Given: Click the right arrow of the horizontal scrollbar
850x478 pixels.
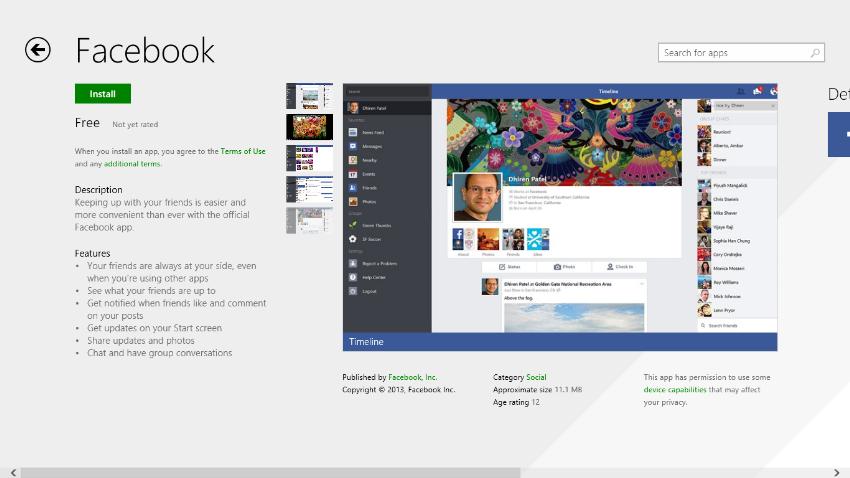Looking at the screenshot, I should (836, 473).
